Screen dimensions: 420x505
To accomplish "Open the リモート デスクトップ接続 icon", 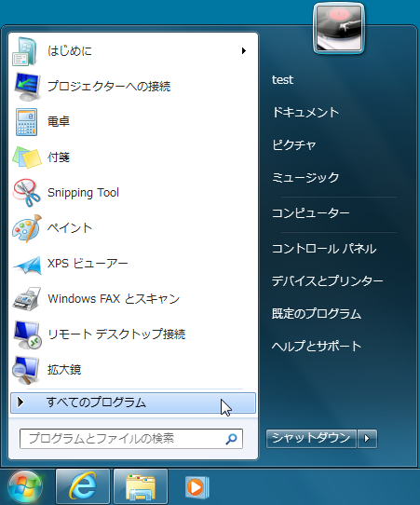I will pos(27,334).
